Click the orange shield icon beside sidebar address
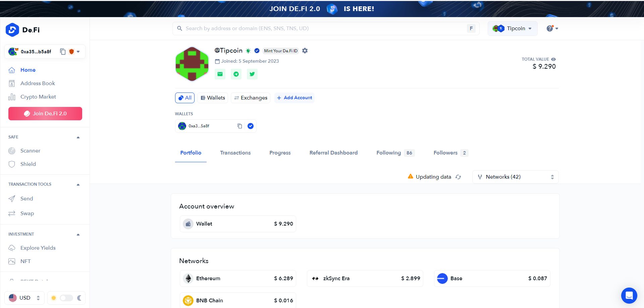The width and height of the screenshot is (644, 308). pos(71,52)
